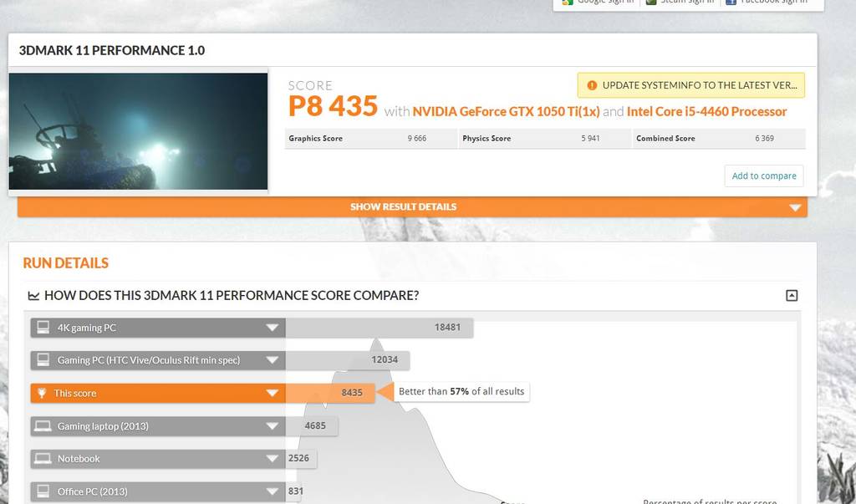This screenshot has height=504, width=856.
Task: Click the underwater benchmark thumbnail image
Action: [x=138, y=131]
